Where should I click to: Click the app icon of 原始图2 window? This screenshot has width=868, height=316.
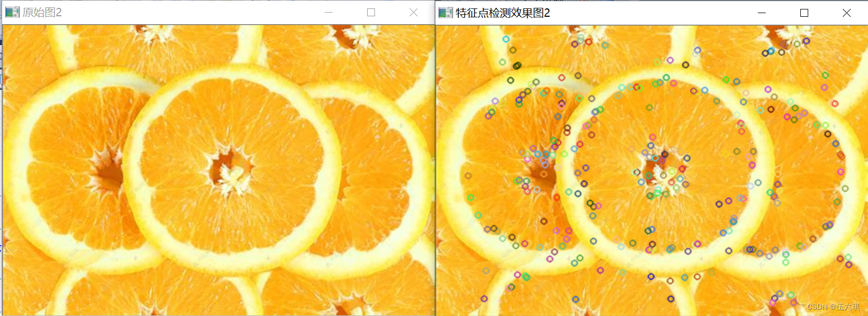tap(12, 12)
